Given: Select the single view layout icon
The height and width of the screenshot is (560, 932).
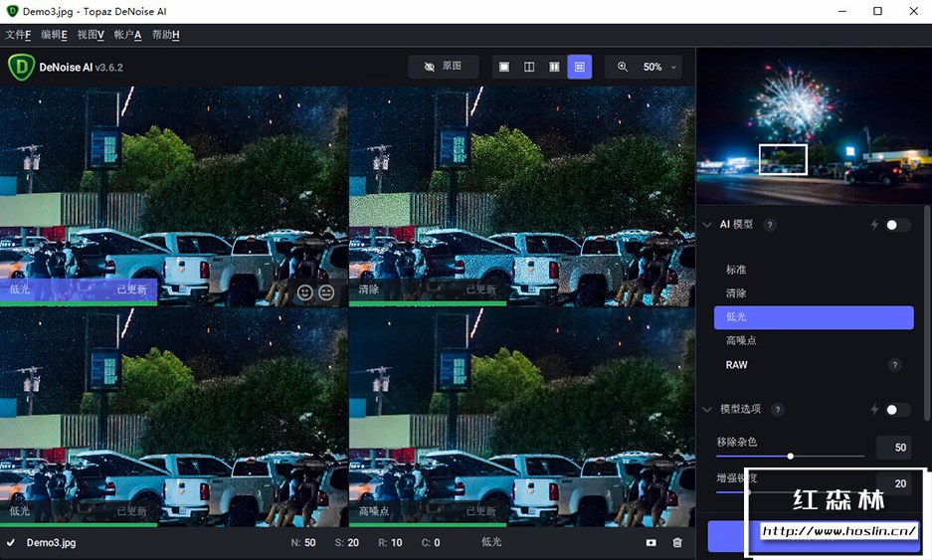Looking at the screenshot, I should (x=504, y=67).
